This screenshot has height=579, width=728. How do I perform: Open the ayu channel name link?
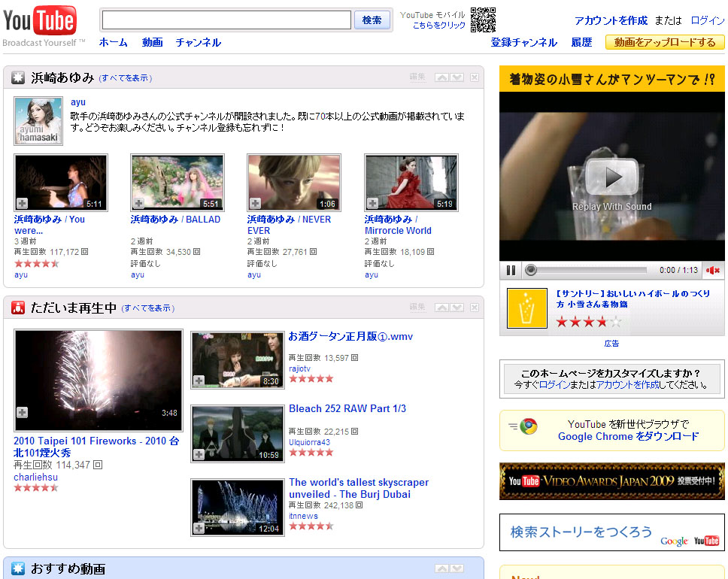[x=78, y=102]
